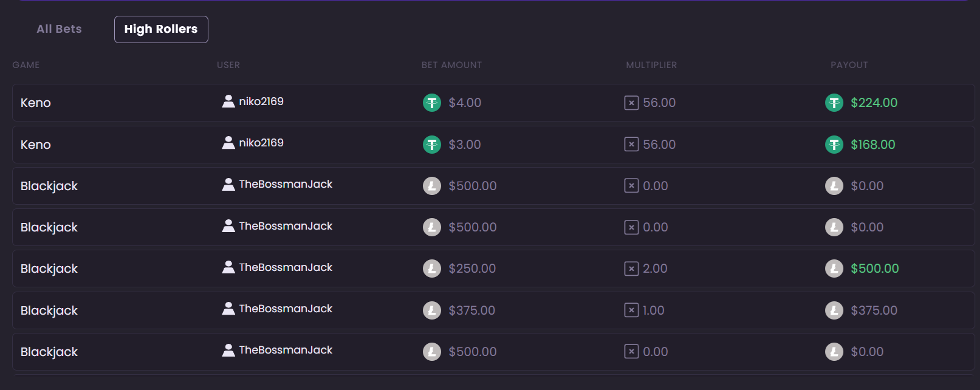Screen dimensions: 980x390
Task: Click Litecoin icon beside the $250.00 bet
Action: [432, 269]
